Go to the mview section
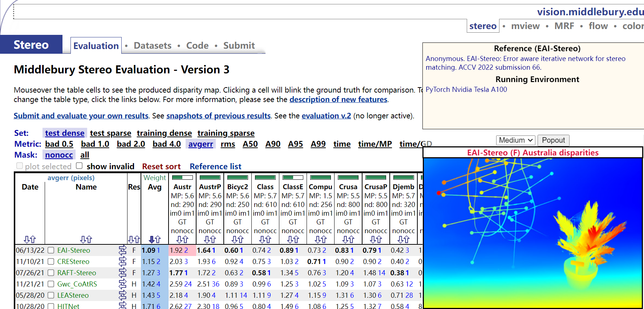 click(x=525, y=26)
